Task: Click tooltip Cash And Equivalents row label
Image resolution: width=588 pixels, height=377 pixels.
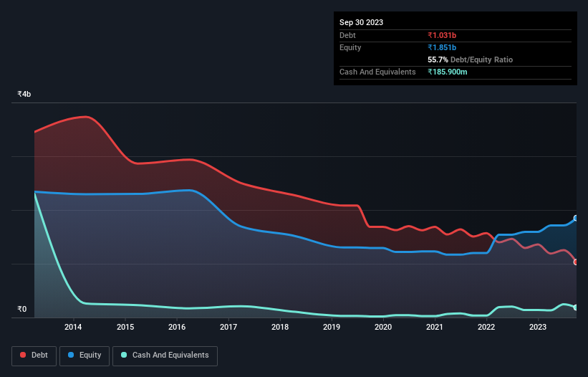Action: click(377, 72)
